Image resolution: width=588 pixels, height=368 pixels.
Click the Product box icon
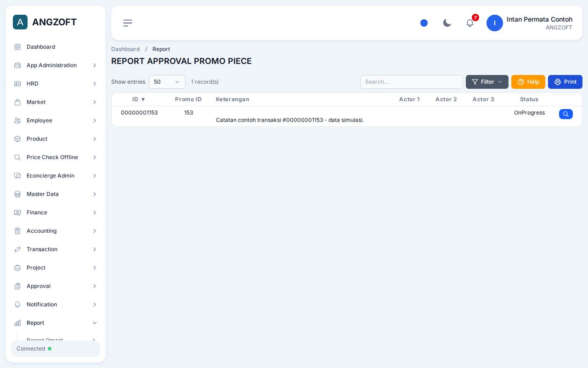[x=17, y=139]
